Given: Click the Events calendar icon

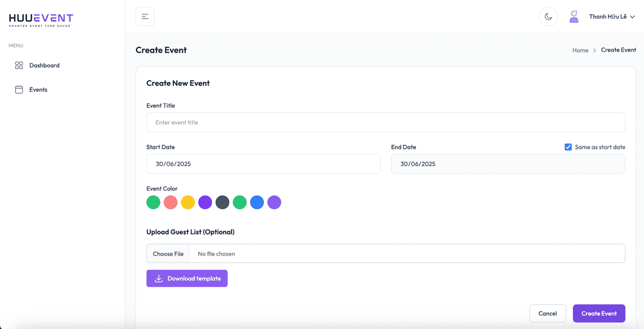Looking at the screenshot, I should (x=19, y=89).
